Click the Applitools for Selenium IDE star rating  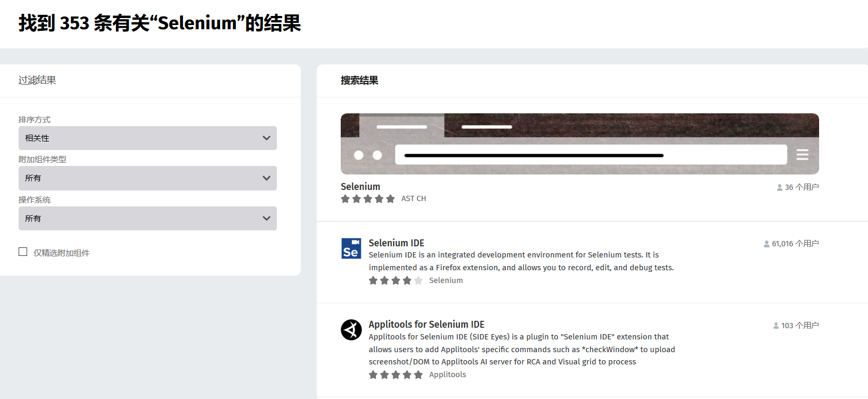click(396, 375)
